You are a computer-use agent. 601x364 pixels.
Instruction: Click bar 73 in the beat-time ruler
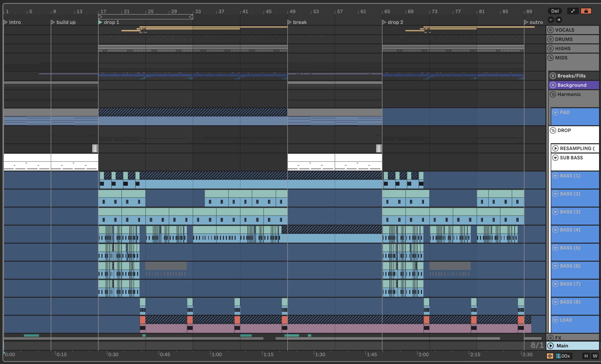point(434,11)
